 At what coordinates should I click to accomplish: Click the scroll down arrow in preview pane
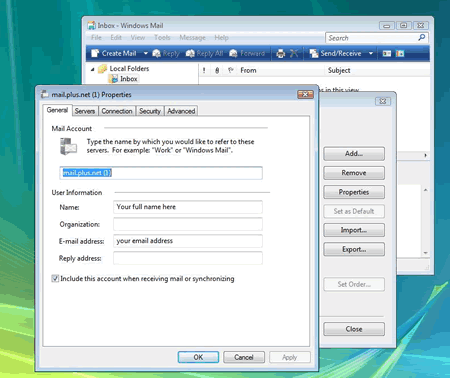coord(426,253)
